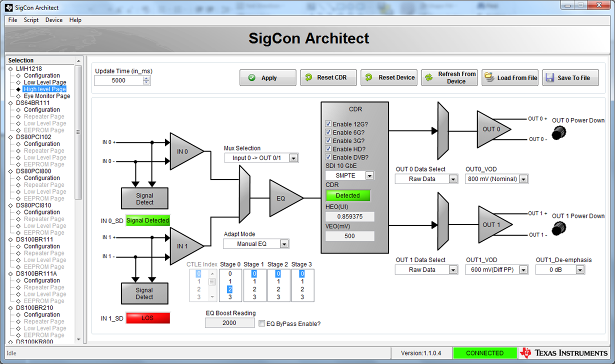Click the Reset CDR refresh icon
The height and width of the screenshot is (364, 615).
[308, 77]
